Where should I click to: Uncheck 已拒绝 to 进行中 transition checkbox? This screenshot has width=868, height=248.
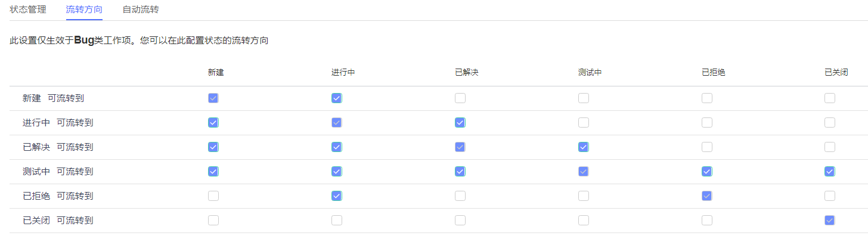[x=337, y=196]
